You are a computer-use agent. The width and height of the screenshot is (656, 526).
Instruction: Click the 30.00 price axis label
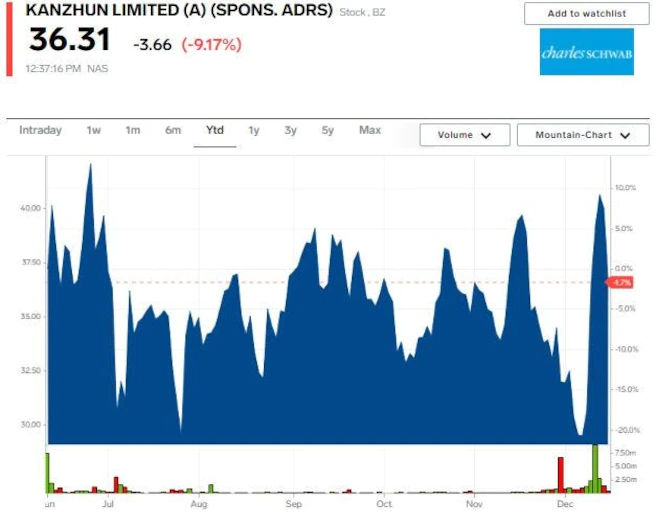31,424
